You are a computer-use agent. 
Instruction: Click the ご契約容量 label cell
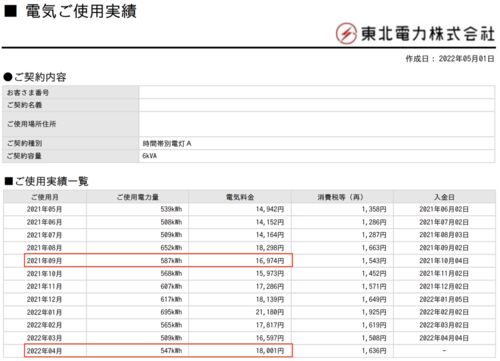tap(71, 156)
